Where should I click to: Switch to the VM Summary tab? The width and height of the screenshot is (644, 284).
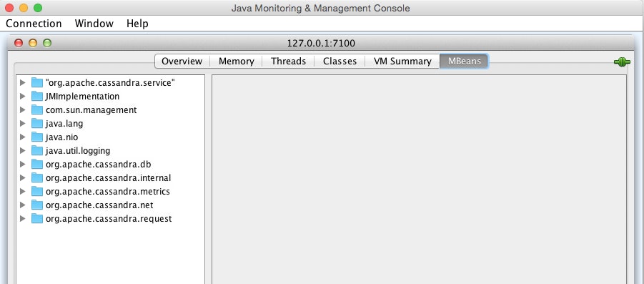pos(402,62)
